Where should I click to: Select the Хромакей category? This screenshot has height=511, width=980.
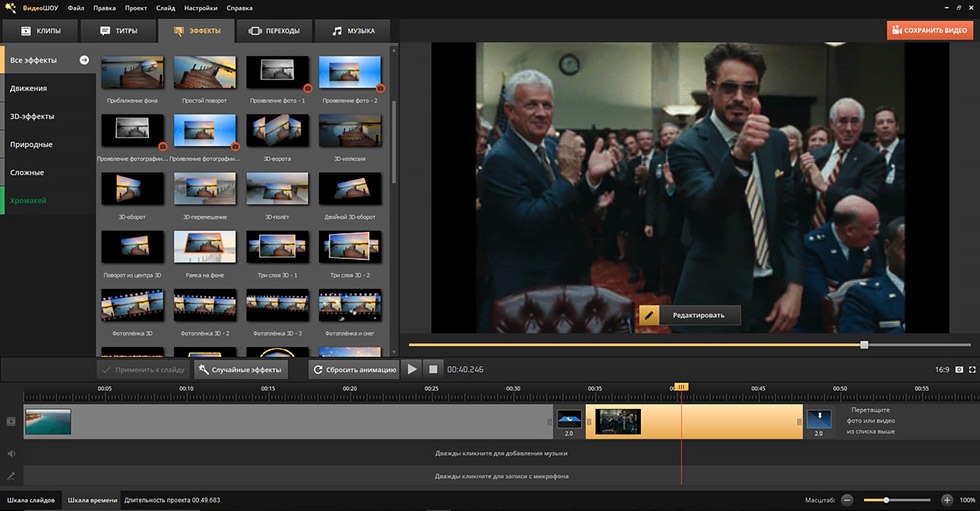pos(49,201)
